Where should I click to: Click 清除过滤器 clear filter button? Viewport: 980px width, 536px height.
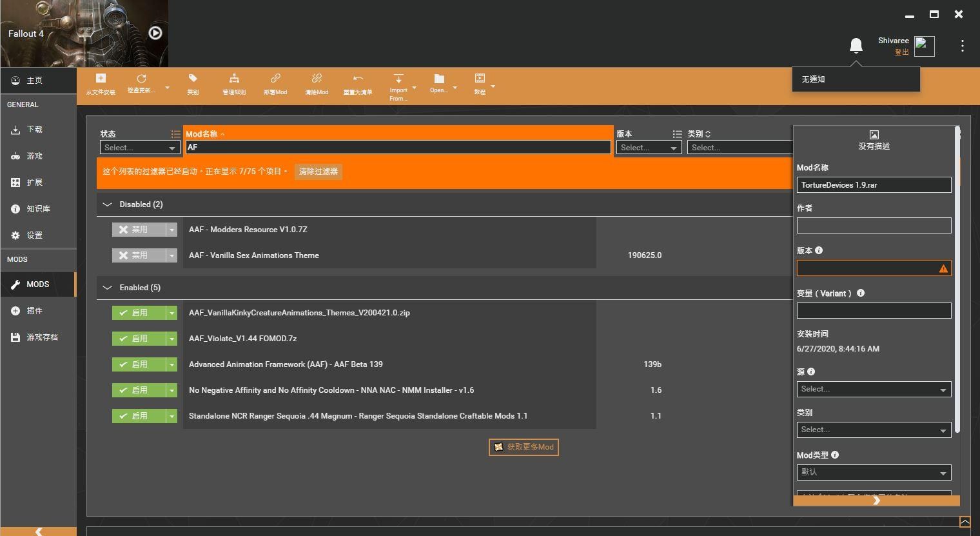pos(318,172)
